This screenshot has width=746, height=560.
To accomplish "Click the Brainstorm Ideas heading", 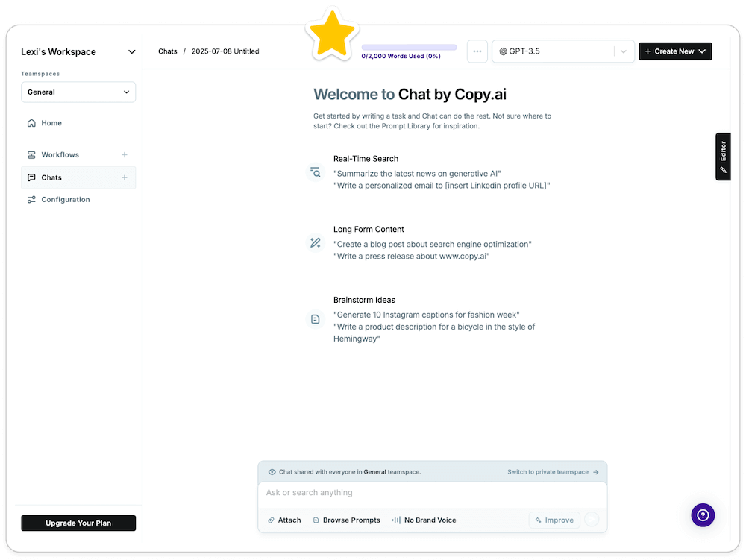I will 365,300.
